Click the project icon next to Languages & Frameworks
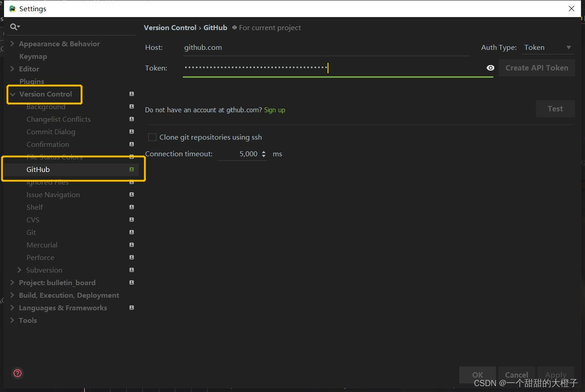This screenshot has height=392, width=585. [x=132, y=308]
